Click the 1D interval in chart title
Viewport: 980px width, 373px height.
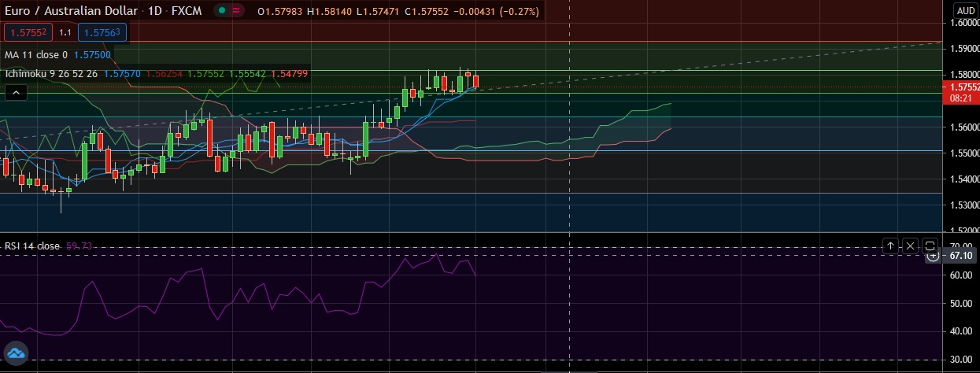click(155, 11)
